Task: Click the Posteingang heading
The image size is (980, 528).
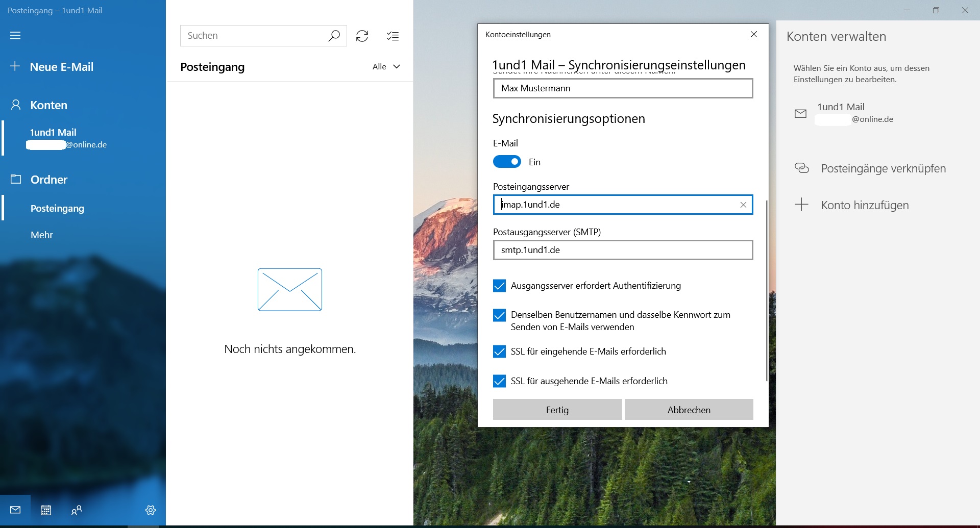Action: coord(212,67)
